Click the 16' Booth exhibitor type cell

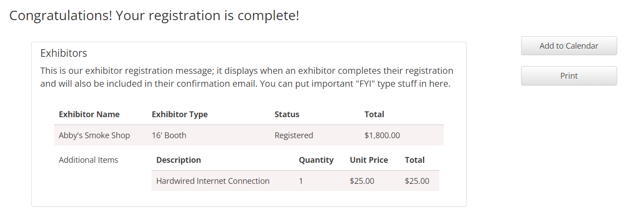point(169,135)
